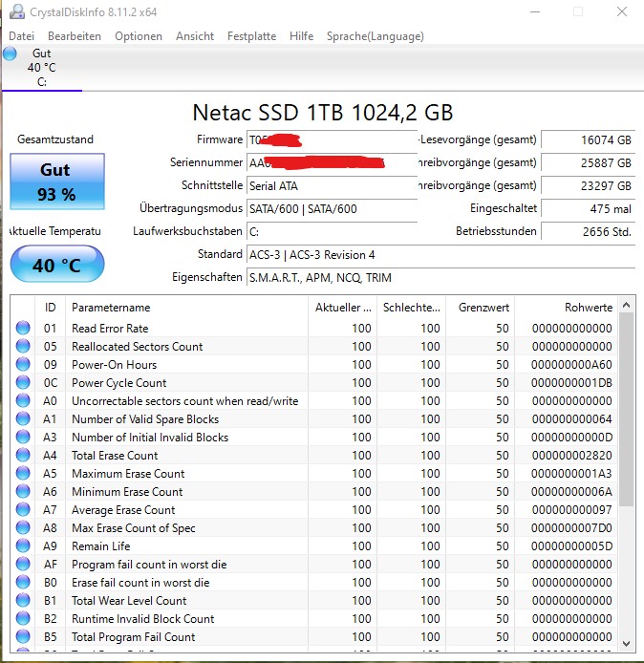This screenshot has width=644, height=663.
Task: Click the 40 °C temperature button
Action: point(57,264)
